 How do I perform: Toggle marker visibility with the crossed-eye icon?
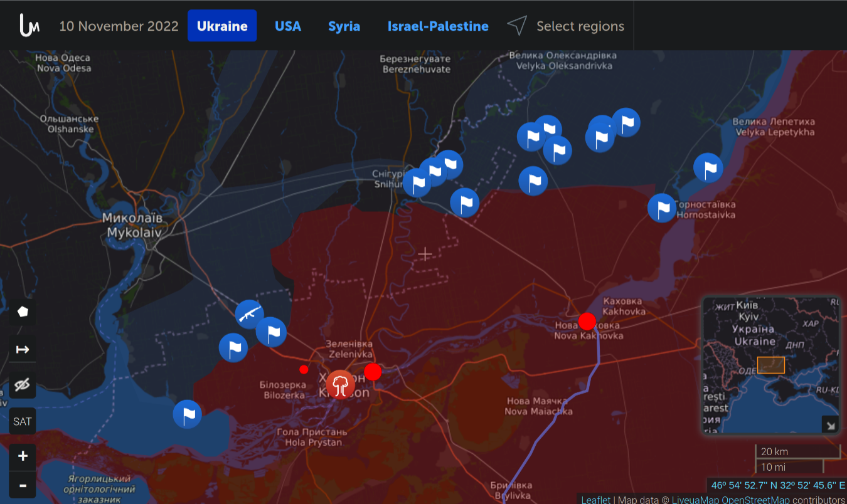click(23, 385)
